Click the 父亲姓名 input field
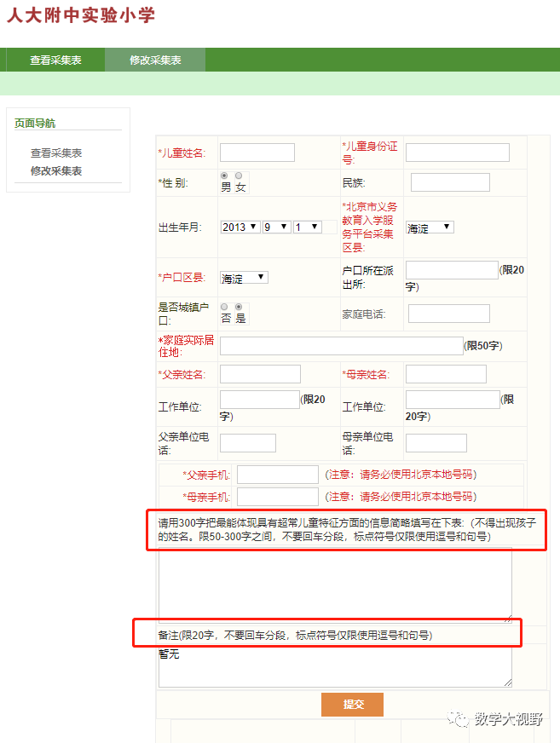The image size is (560, 743). (x=260, y=374)
